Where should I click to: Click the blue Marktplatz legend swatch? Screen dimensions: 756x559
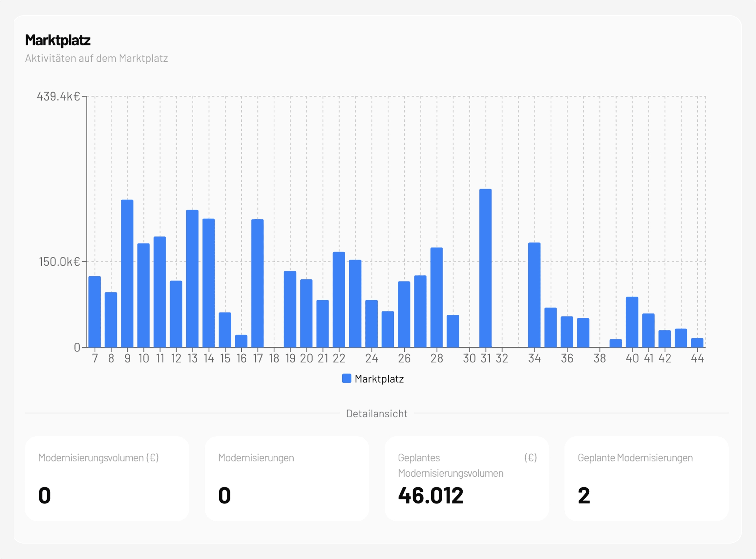pyautogui.click(x=346, y=378)
